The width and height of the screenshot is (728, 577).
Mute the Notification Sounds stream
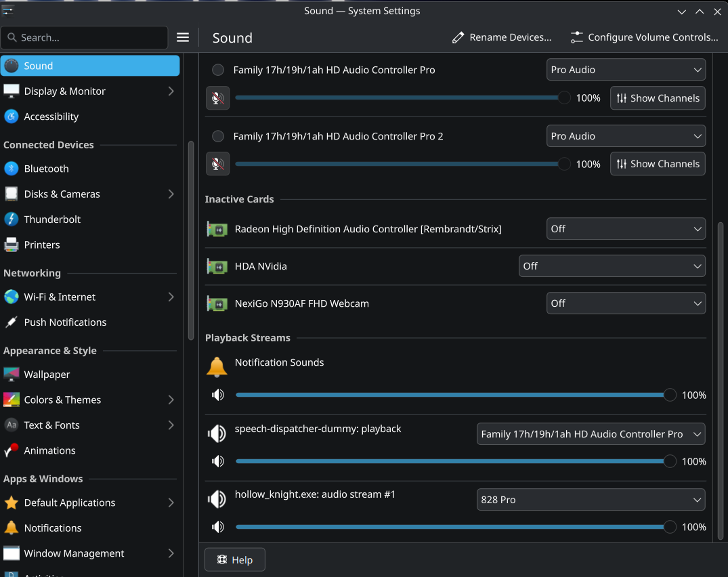pos(218,395)
